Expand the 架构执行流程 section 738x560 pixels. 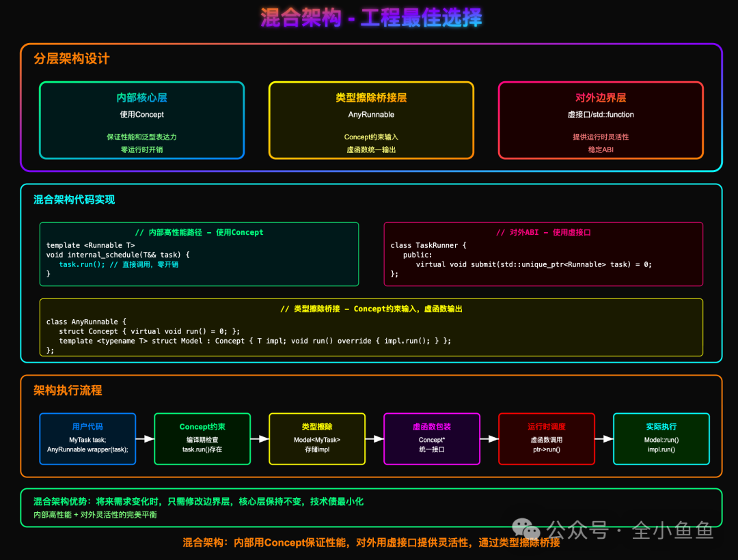point(68,391)
